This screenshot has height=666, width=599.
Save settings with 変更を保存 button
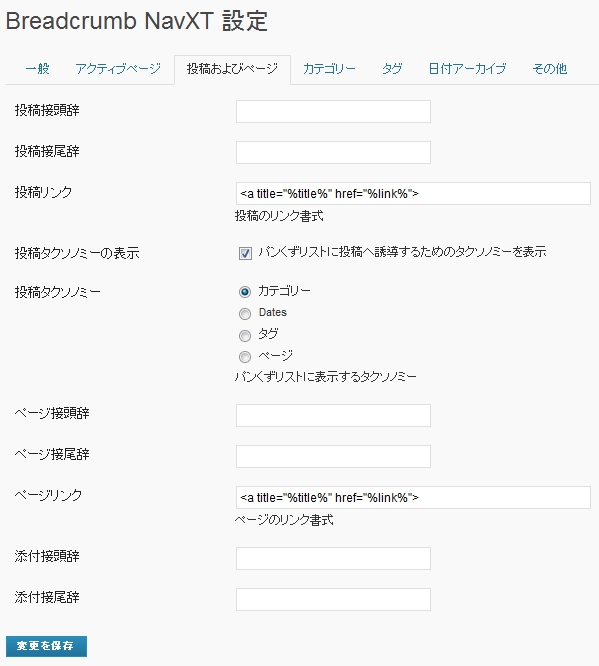[46, 646]
